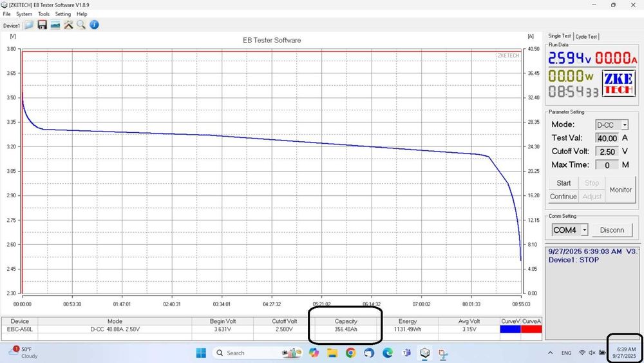Viewport: 644px width, 363px height.
Task: Select the Cutoff Volt cell 2.500V
Action: tap(284, 329)
